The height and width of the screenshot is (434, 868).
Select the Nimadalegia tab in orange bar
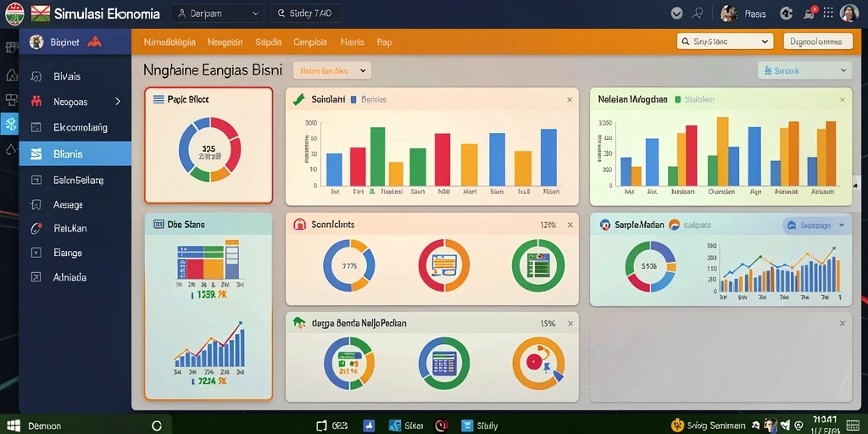170,42
